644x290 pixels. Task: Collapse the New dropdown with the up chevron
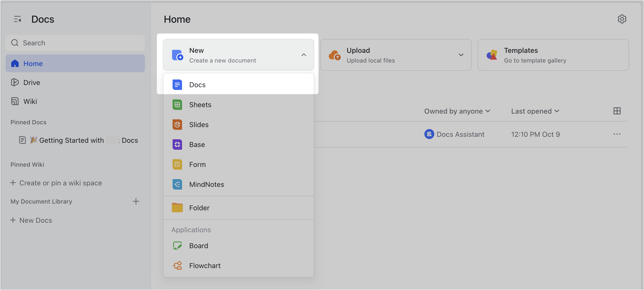[x=304, y=55]
